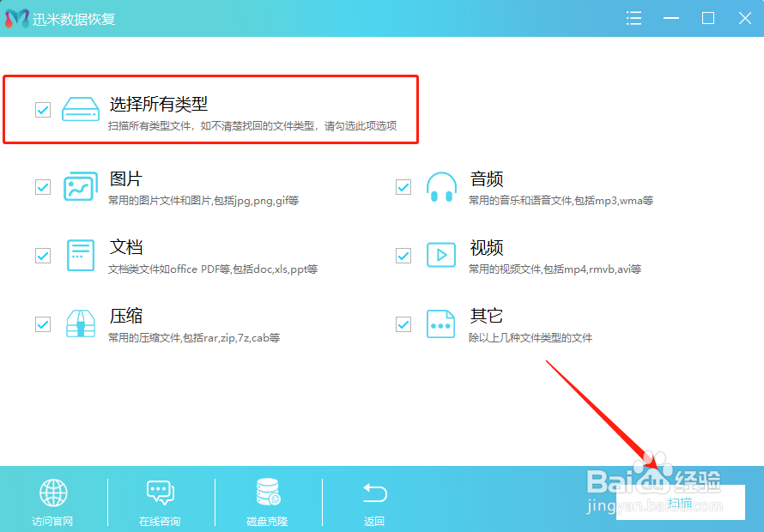Click description 除以上几种文件类型的文件
The height and width of the screenshot is (532, 764).
pyautogui.click(x=531, y=337)
